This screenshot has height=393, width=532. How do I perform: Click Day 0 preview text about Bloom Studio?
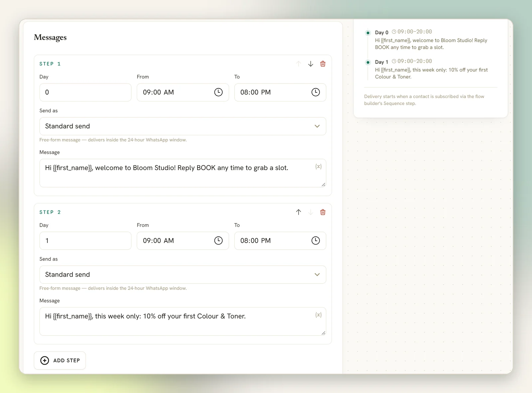431,44
